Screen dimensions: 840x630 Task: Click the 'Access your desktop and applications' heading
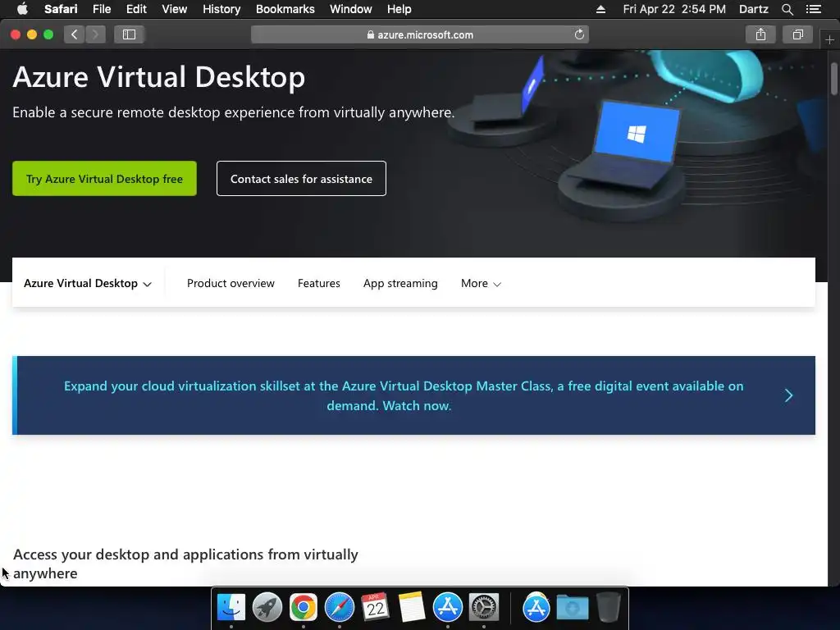(x=185, y=564)
